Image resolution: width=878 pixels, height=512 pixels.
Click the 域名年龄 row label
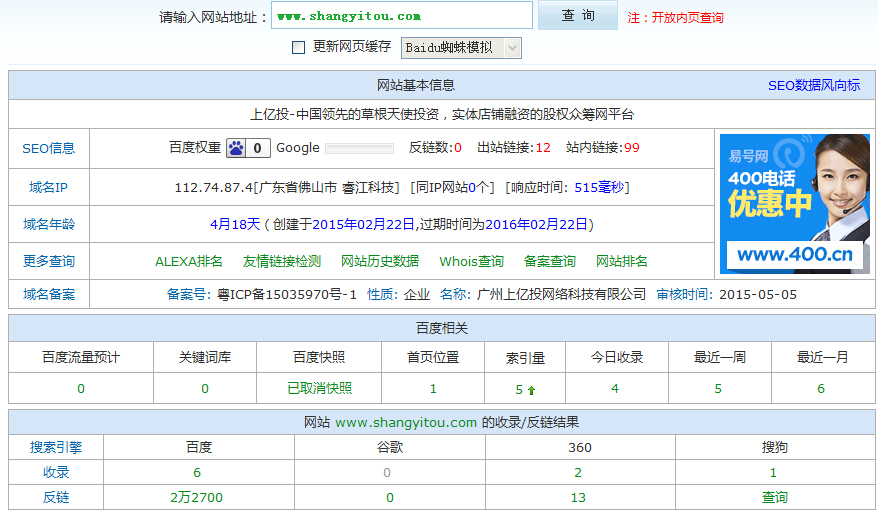pyautogui.click(x=49, y=225)
